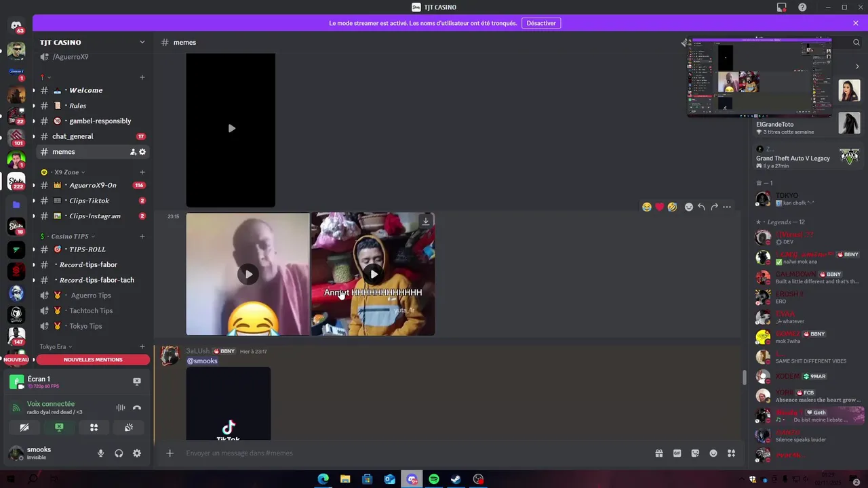The image size is (868, 488).
Task: Open stream preview popout thumbnail
Action: [x=759, y=77]
